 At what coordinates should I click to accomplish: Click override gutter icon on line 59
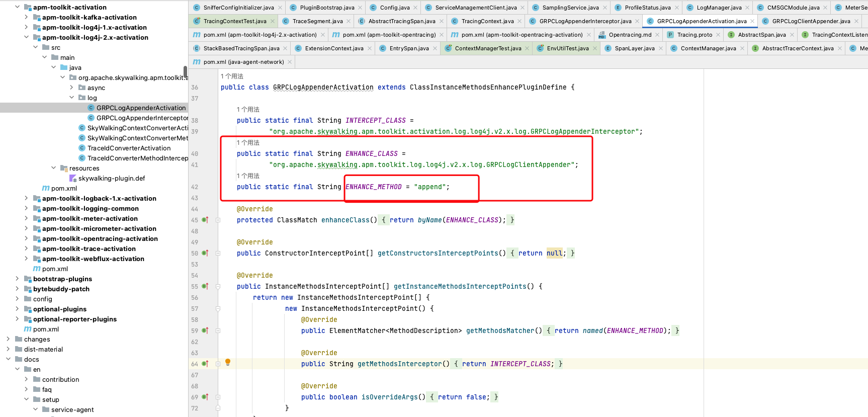[x=205, y=330]
